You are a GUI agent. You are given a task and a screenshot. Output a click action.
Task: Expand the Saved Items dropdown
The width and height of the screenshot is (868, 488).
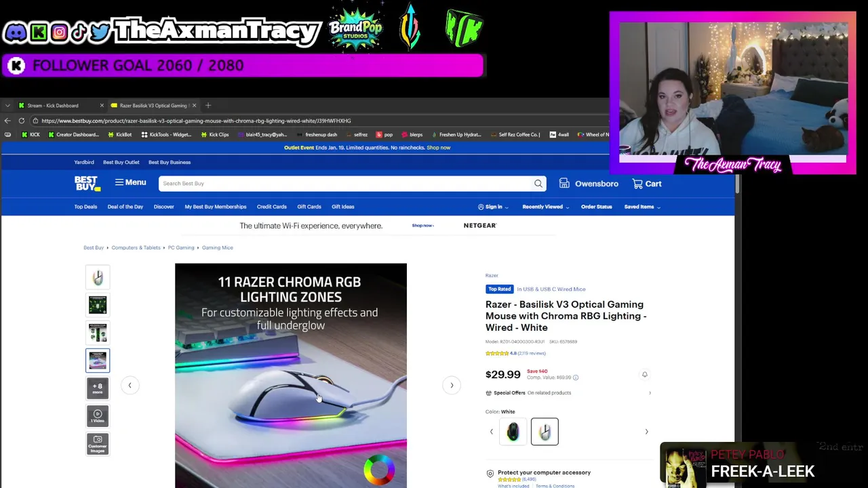642,207
